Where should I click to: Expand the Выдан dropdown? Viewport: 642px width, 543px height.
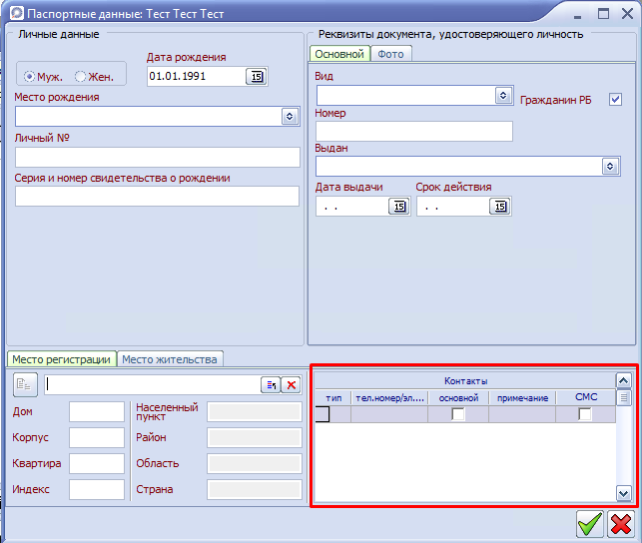609,167
